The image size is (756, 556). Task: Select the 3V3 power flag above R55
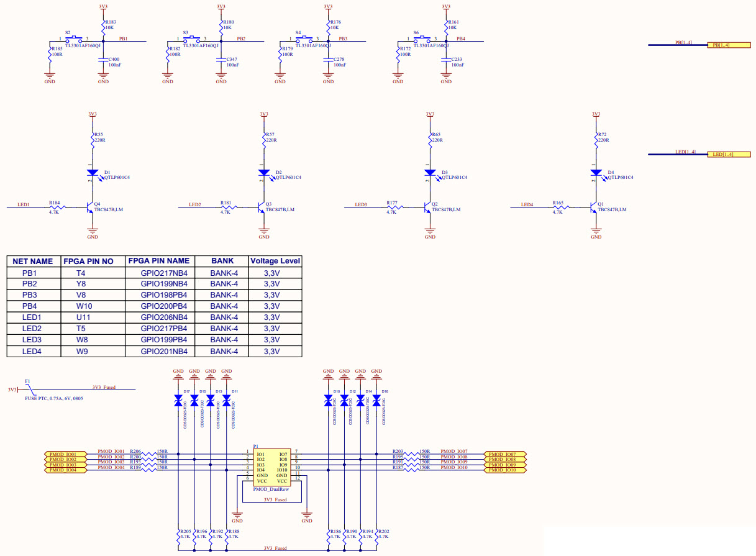[92, 114]
